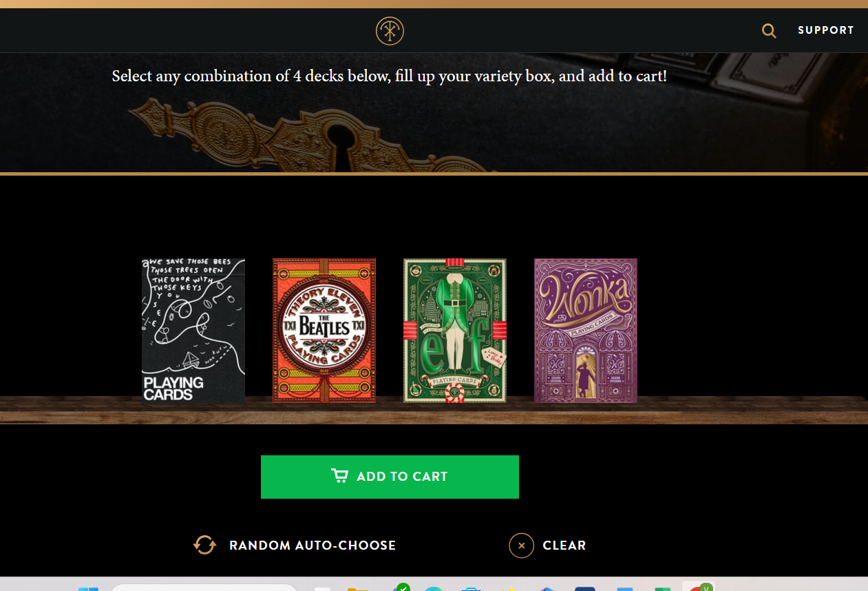Open the Support page
Viewport: 868px width, 591px height.
(825, 30)
